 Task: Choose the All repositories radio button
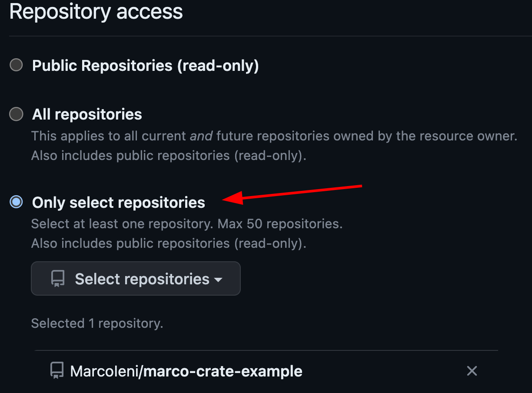pos(16,114)
